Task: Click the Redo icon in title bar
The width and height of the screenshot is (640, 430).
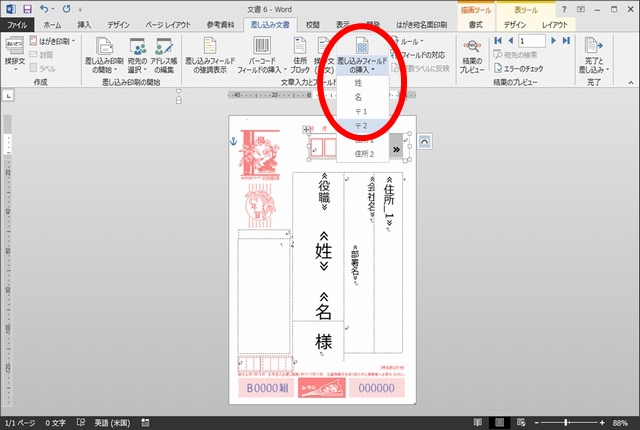Action: click(x=67, y=9)
